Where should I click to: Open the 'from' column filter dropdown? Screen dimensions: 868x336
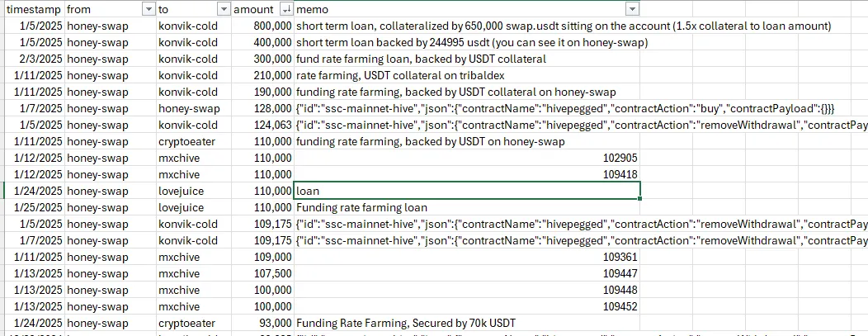149,9
